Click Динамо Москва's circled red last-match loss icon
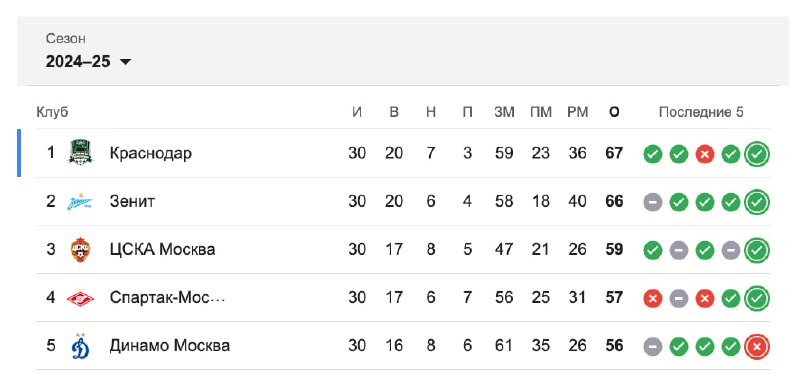Image resolution: width=800 pixels, height=377 pixels. [757, 347]
